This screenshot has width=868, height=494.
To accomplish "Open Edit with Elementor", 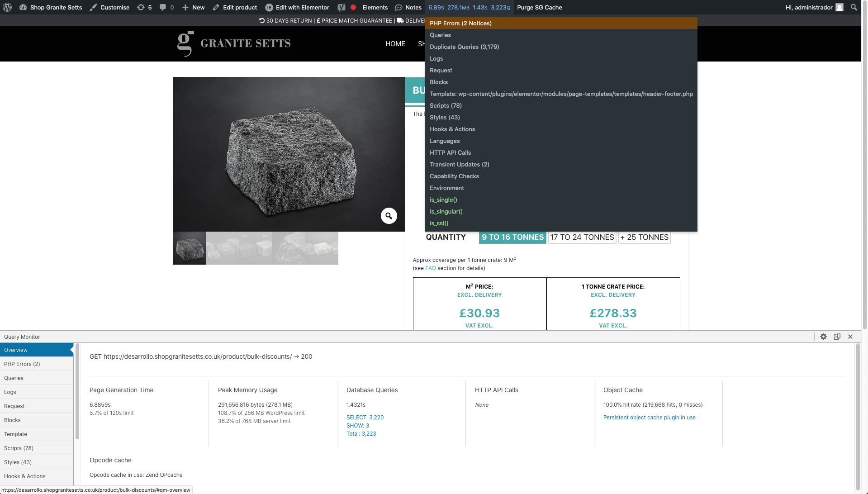I will pyautogui.click(x=297, y=7).
